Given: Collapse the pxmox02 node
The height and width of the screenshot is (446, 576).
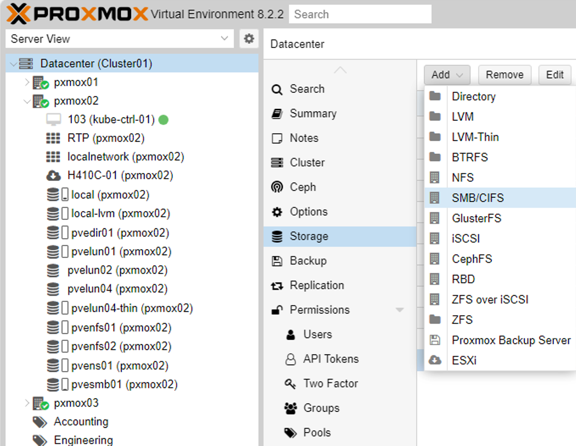Looking at the screenshot, I should 27,101.
